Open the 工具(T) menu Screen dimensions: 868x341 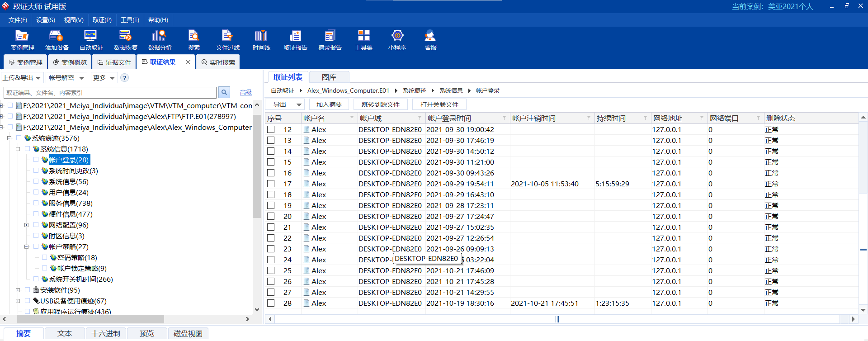(x=130, y=20)
